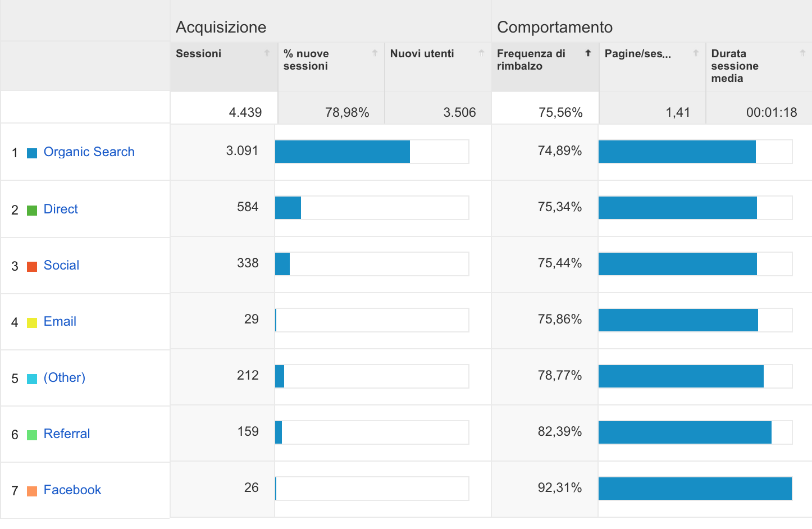Click the yellow Email color swatch

coord(32,322)
